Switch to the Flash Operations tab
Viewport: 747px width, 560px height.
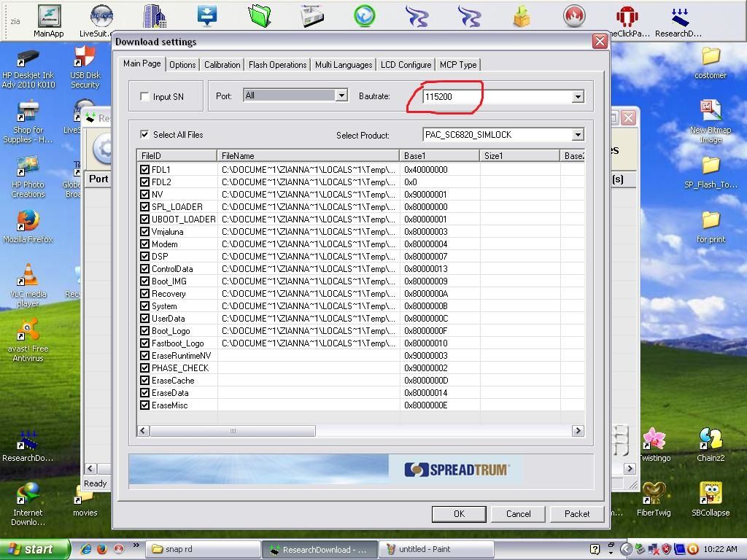[x=277, y=65]
